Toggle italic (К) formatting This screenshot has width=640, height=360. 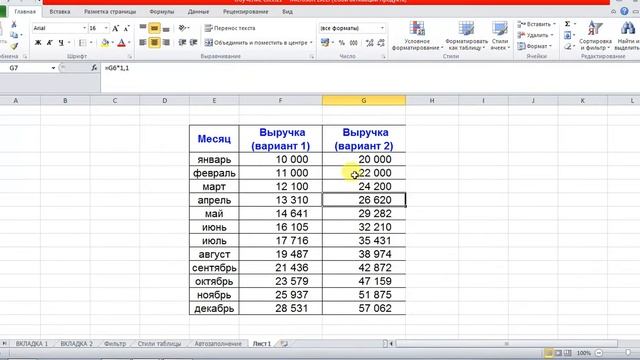click(49, 42)
